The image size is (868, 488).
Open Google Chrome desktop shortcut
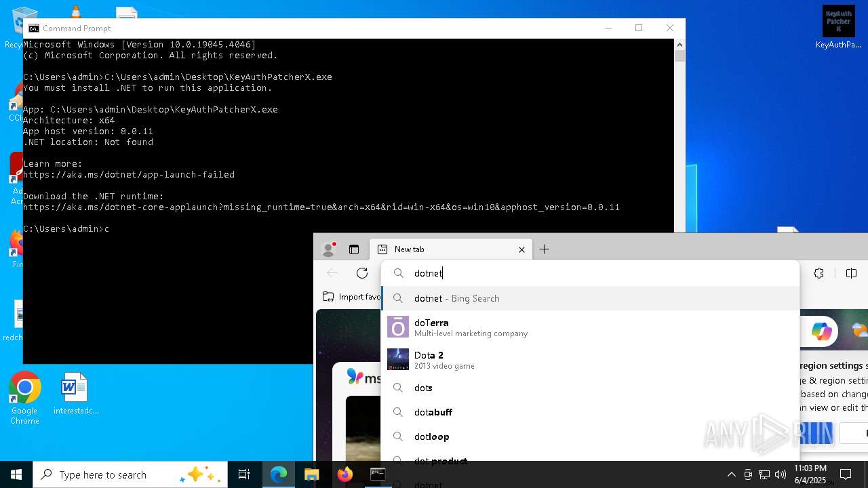(24, 399)
